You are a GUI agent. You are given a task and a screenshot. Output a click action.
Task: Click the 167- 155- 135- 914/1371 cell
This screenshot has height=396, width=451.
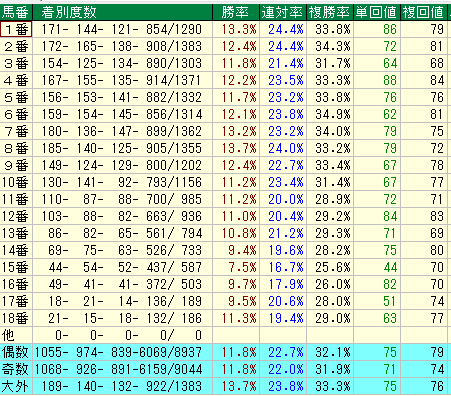pyautogui.click(x=123, y=80)
